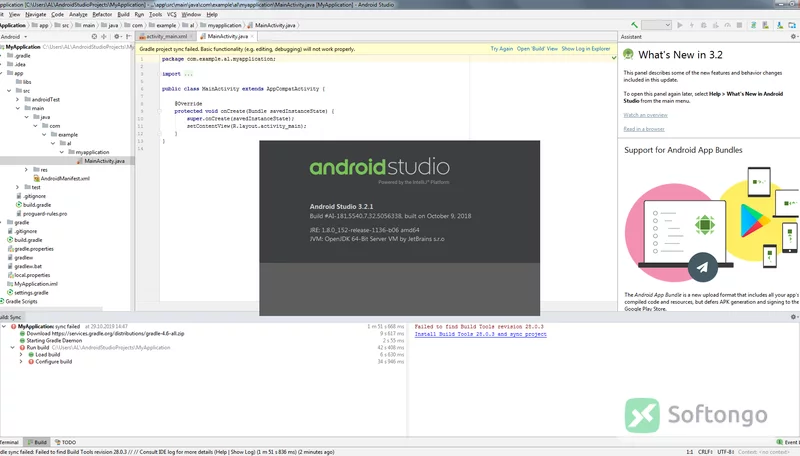Collapse the main folder
This screenshot has height=456, width=800.
click(x=17, y=108)
